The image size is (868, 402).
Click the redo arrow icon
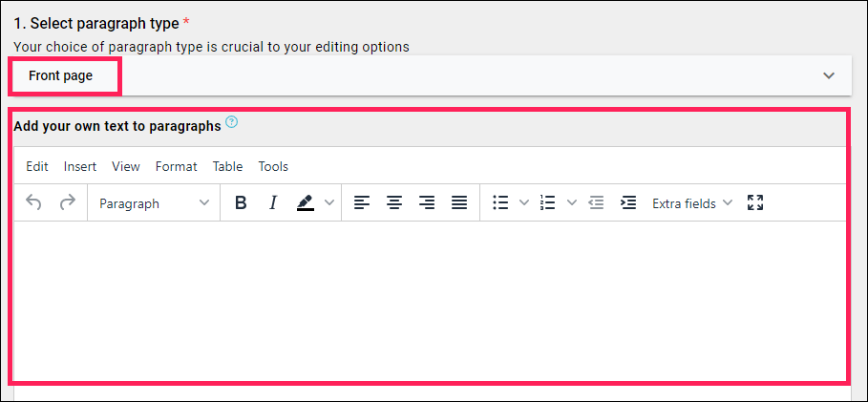[68, 203]
